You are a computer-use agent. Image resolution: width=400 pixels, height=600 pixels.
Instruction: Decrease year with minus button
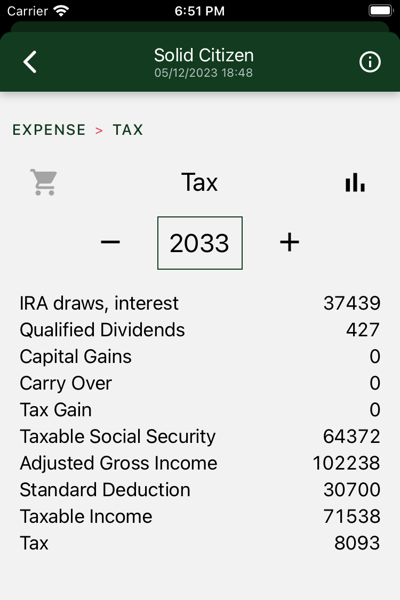click(x=110, y=242)
